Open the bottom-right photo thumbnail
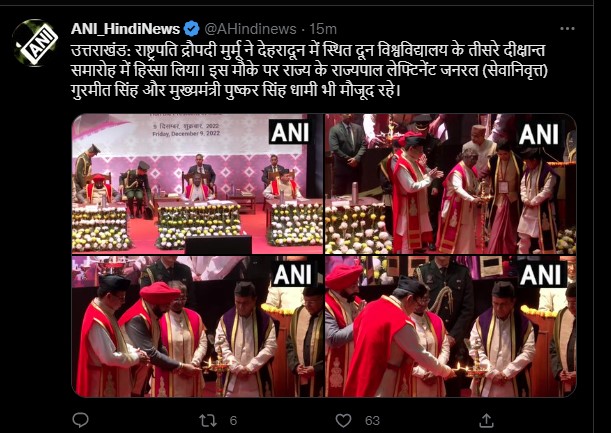The width and height of the screenshot is (611, 433). pos(451,326)
